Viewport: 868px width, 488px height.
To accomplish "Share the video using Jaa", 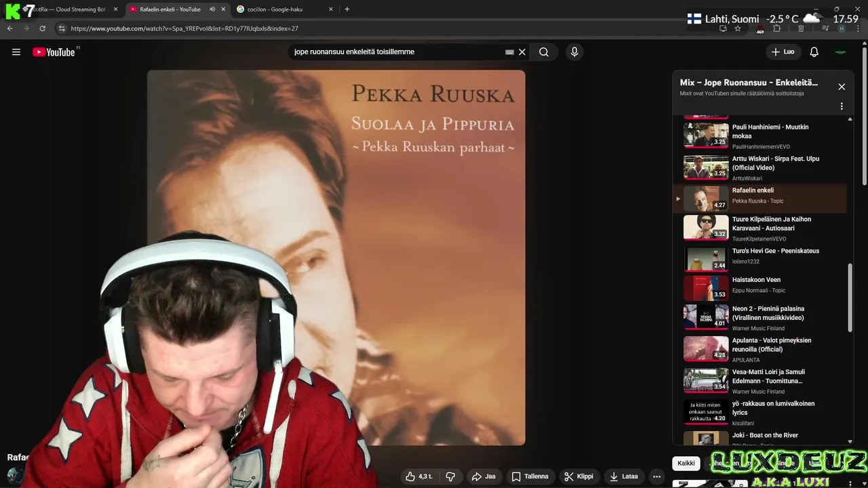I will (x=484, y=476).
